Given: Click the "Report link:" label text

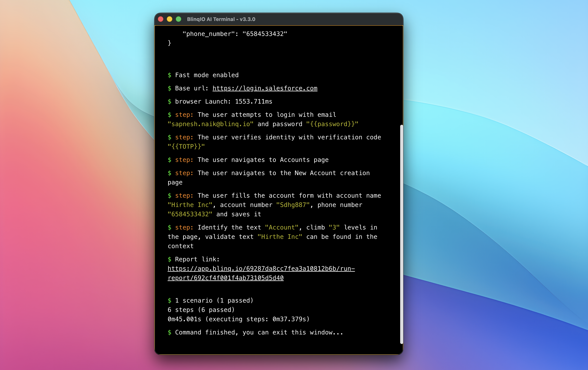Looking at the screenshot, I should point(197,259).
